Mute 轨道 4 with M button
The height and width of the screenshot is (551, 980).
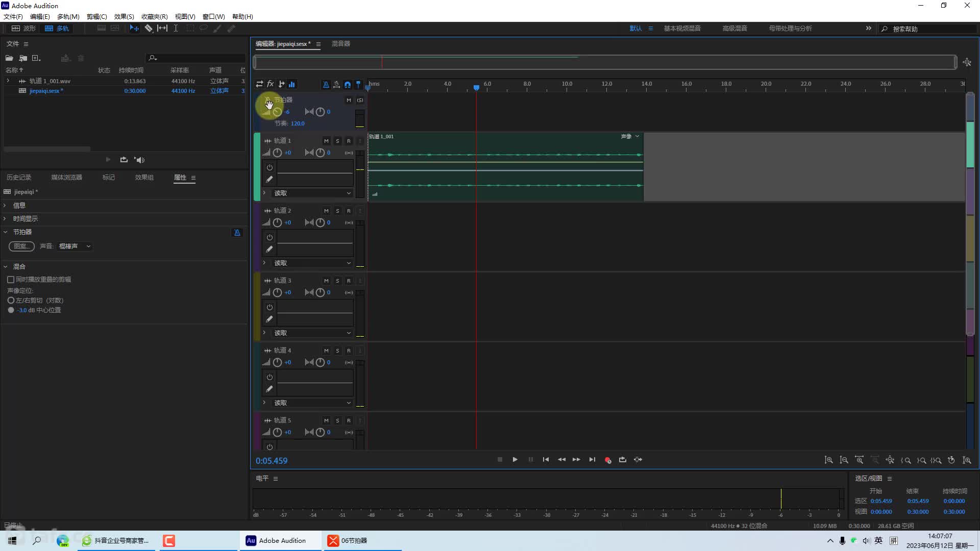click(x=326, y=350)
